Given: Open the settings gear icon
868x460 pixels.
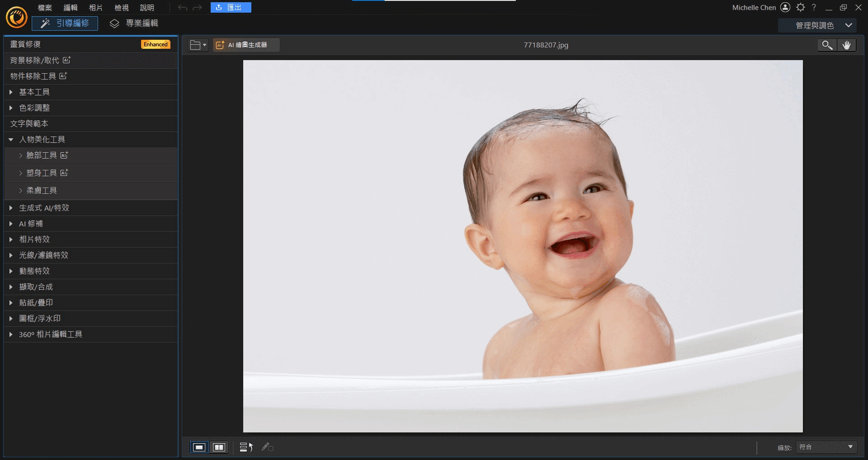Looking at the screenshot, I should 800,7.
